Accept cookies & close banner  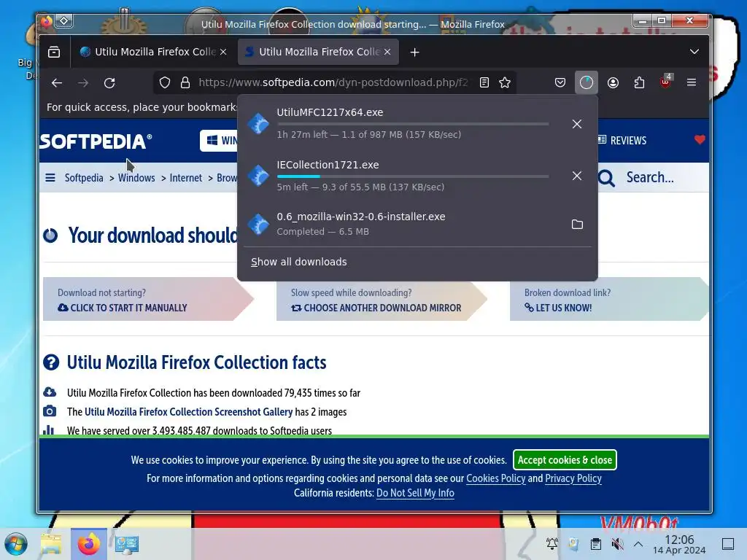coord(565,460)
